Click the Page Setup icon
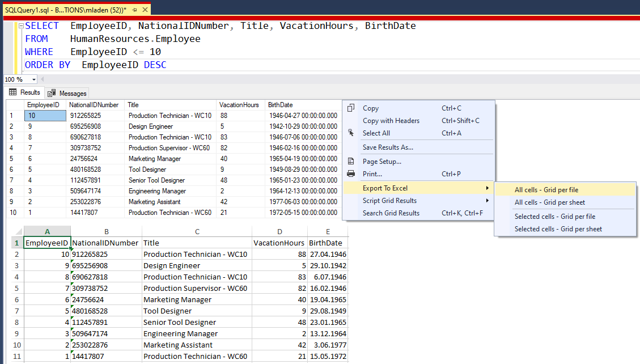This screenshot has width=640, height=364. point(351,161)
